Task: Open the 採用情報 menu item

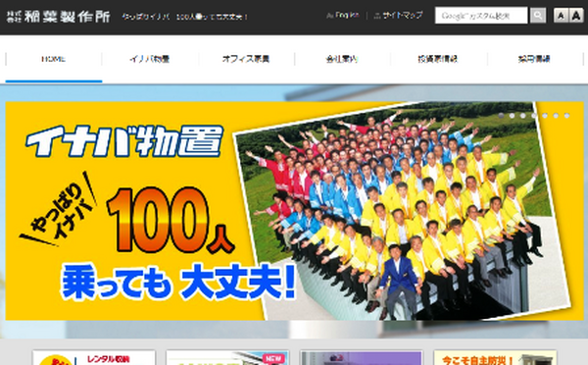Action: tap(534, 59)
